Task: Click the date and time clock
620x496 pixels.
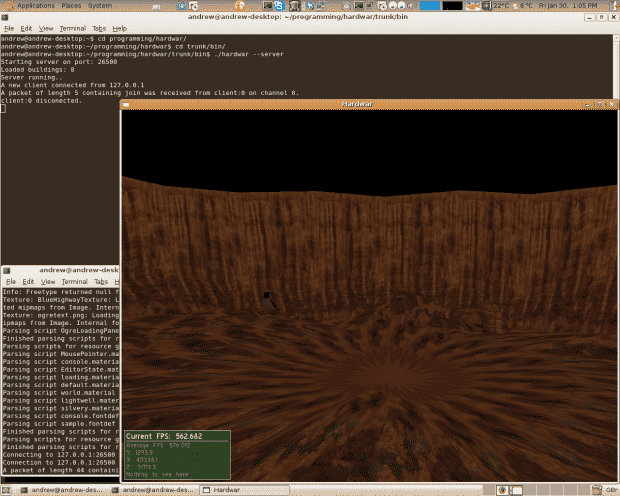Action: pos(568,5)
